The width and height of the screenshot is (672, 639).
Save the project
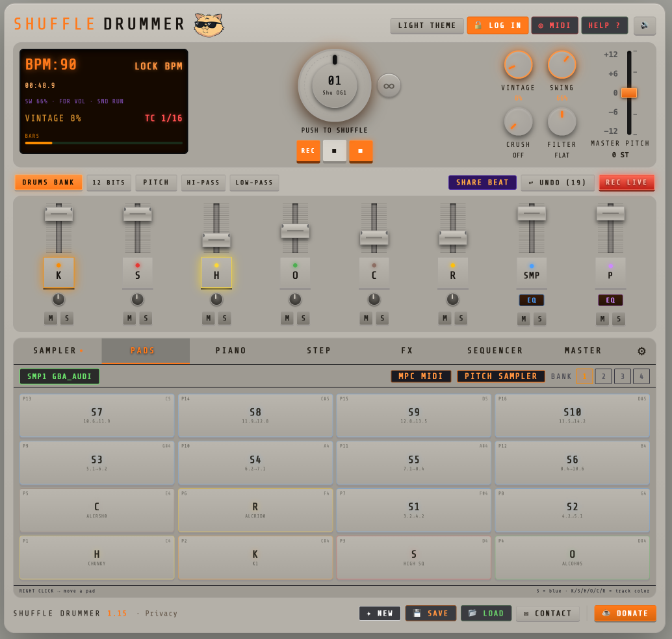coord(431,613)
